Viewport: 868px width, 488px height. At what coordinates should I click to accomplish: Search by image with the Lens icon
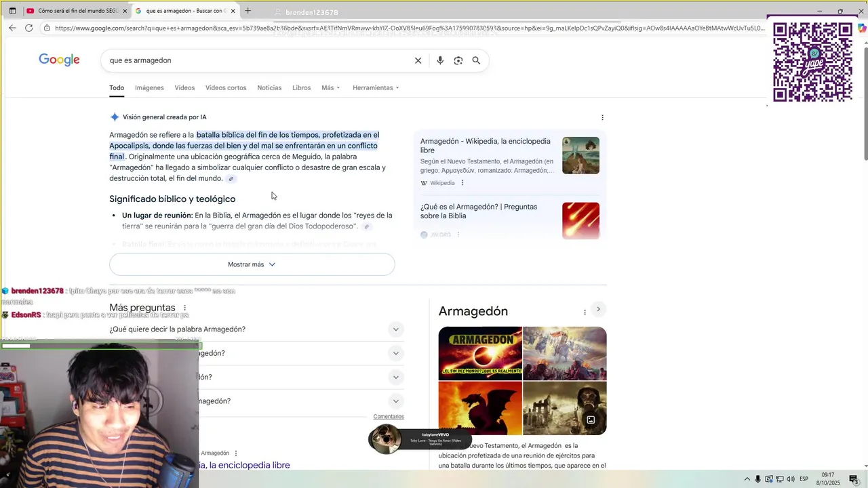tap(458, 60)
